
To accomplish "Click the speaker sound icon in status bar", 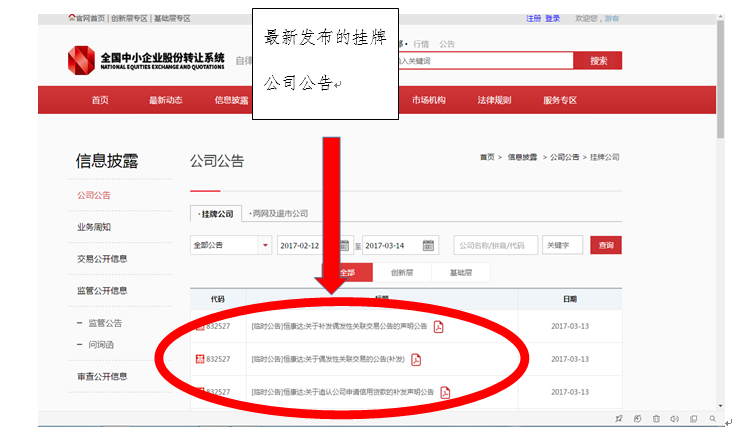I will pyautogui.click(x=675, y=418).
